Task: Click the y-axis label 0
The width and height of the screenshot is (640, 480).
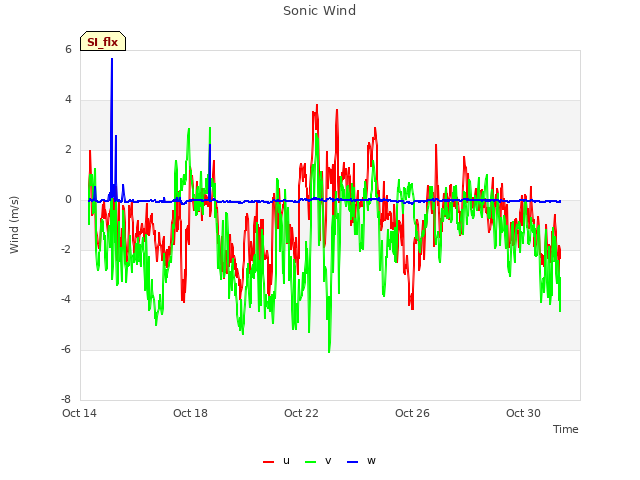Action: pyautogui.click(x=68, y=200)
